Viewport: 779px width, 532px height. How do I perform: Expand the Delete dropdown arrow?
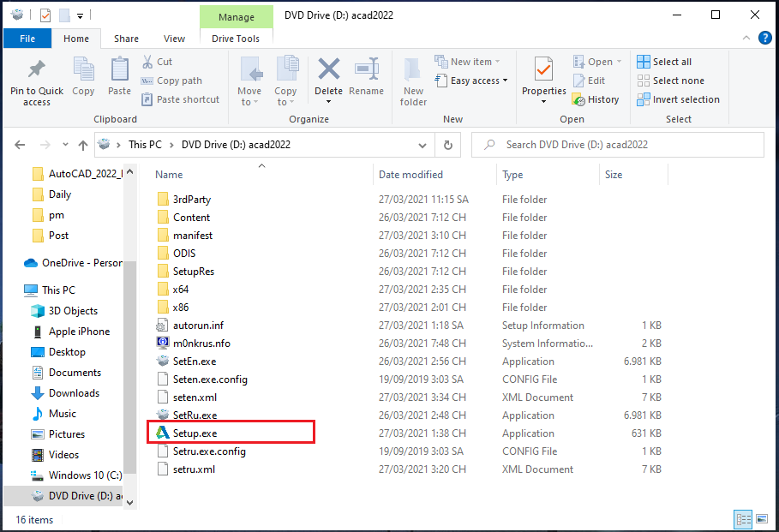(x=328, y=102)
